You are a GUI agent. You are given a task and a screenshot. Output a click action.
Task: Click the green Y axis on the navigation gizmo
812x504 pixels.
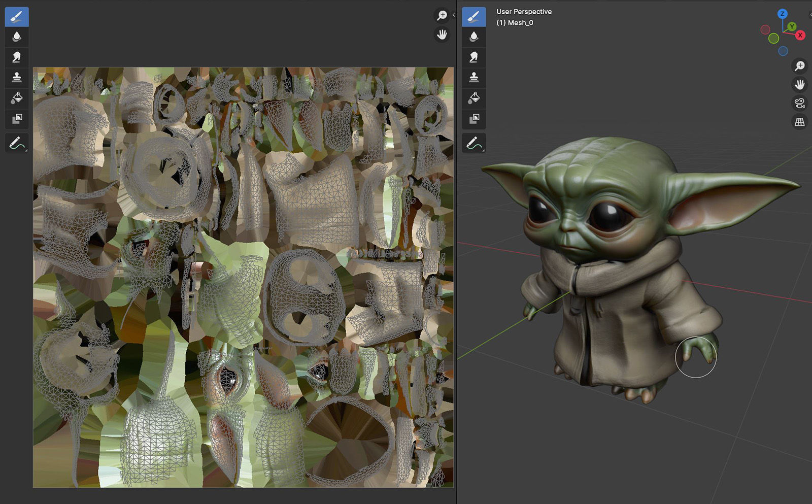792,26
